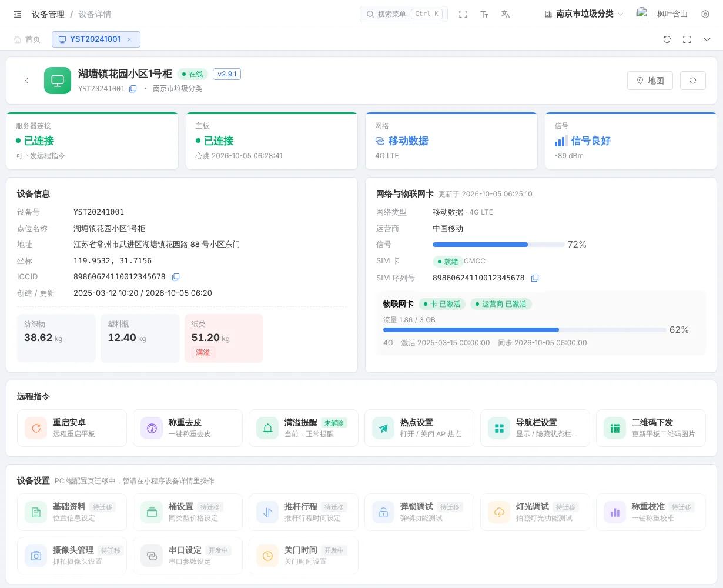
Task: Collapse the sidebar menu toggle icon
Action: [x=18, y=14]
